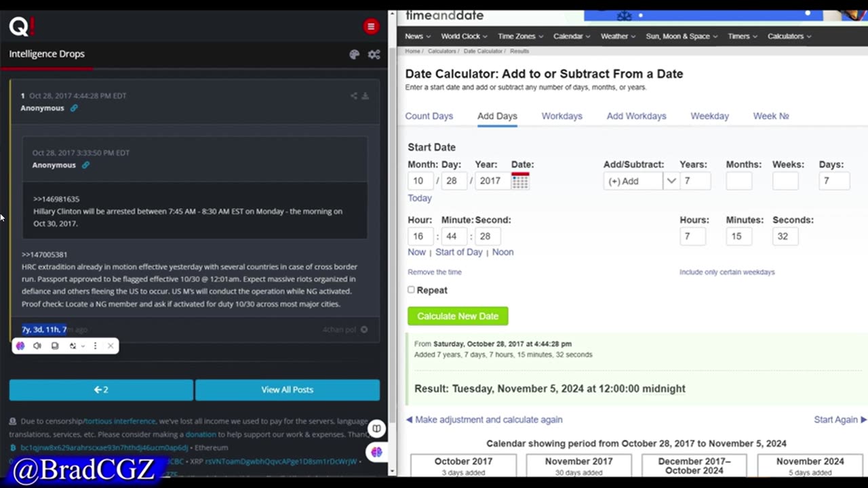Click the Bitcoin icon next to wallet address
The height and width of the screenshot is (488, 868).
coord(13,448)
